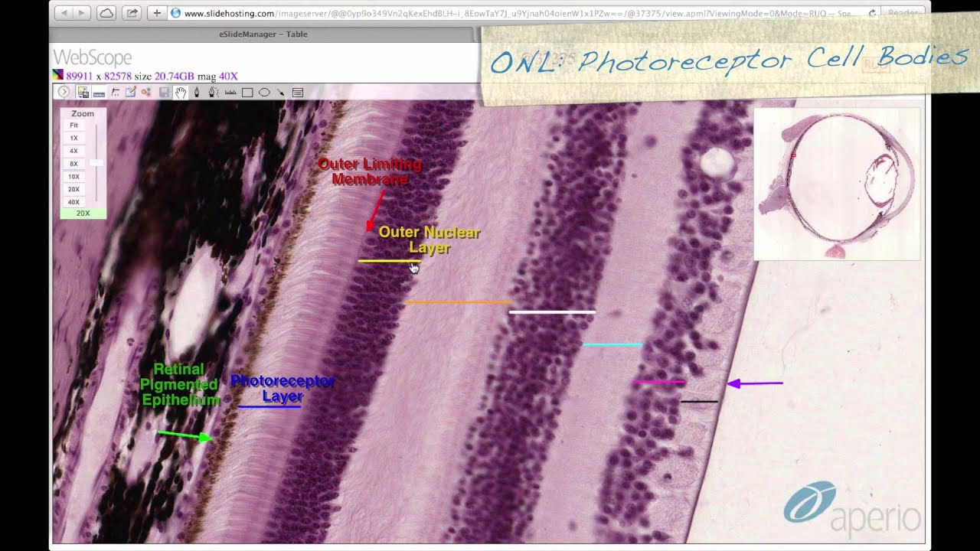Image resolution: width=980 pixels, height=551 pixels.
Task: Click the WebScope logo text
Action: (92, 57)
